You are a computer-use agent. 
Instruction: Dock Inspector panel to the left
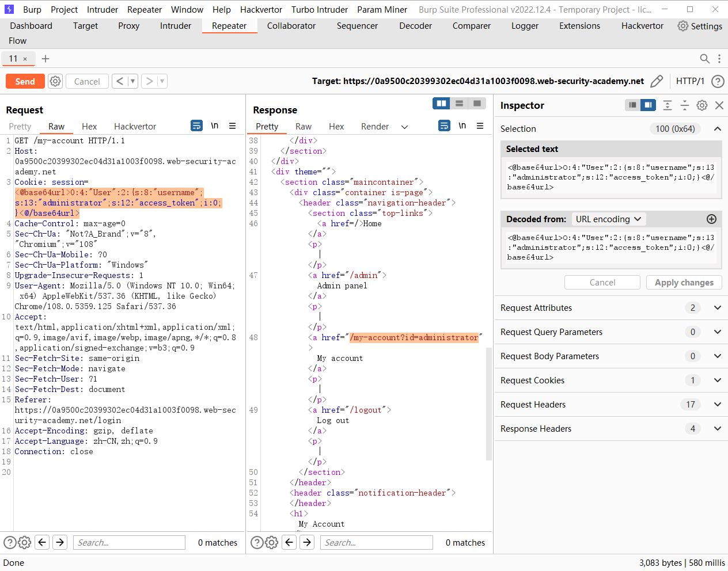click(633, 105)
